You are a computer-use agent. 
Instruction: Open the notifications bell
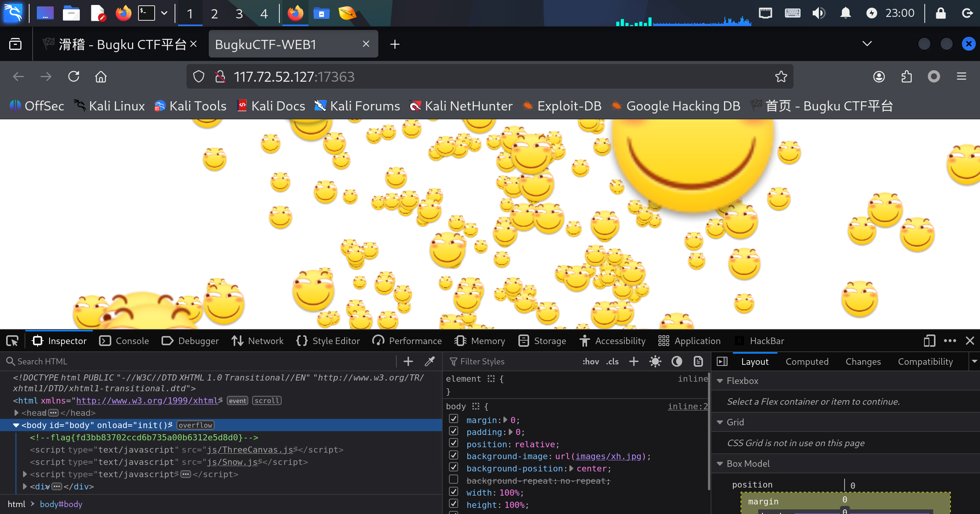coord(845,13)
